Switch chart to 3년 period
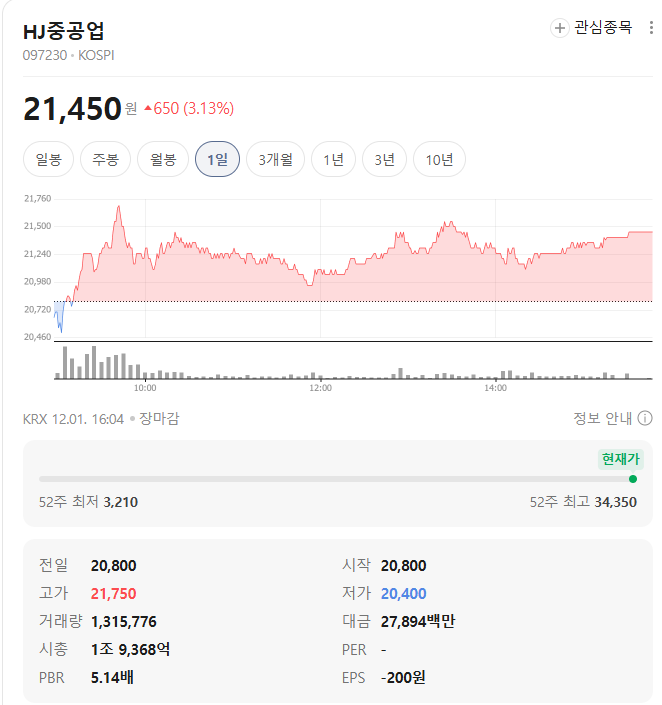The width and height of the screenshot is (662, 705). (x=384, y=159)
